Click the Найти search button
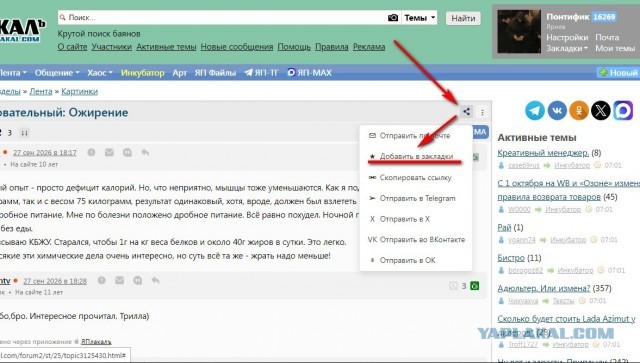640x363 pixels. 463,18
